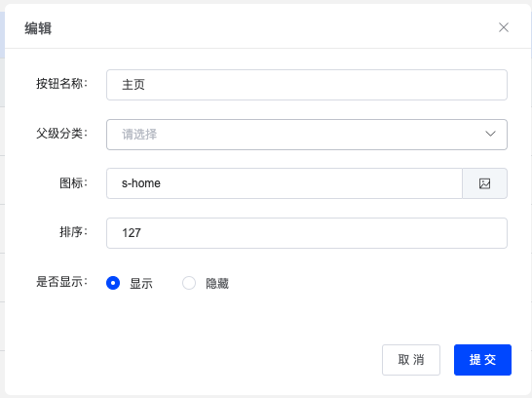Screen dimensions: 532x398
Task: Click the 取消 button
Action: click(x=411, y=360)
